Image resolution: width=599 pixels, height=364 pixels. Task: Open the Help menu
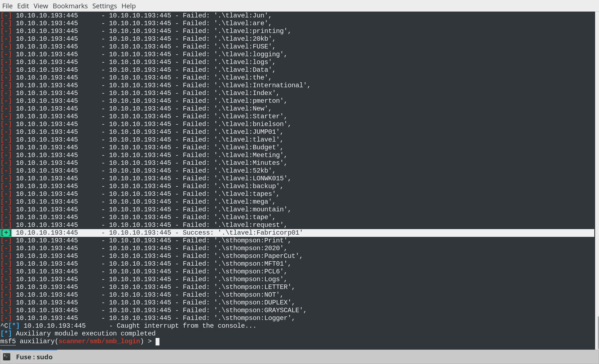(128, 6)
